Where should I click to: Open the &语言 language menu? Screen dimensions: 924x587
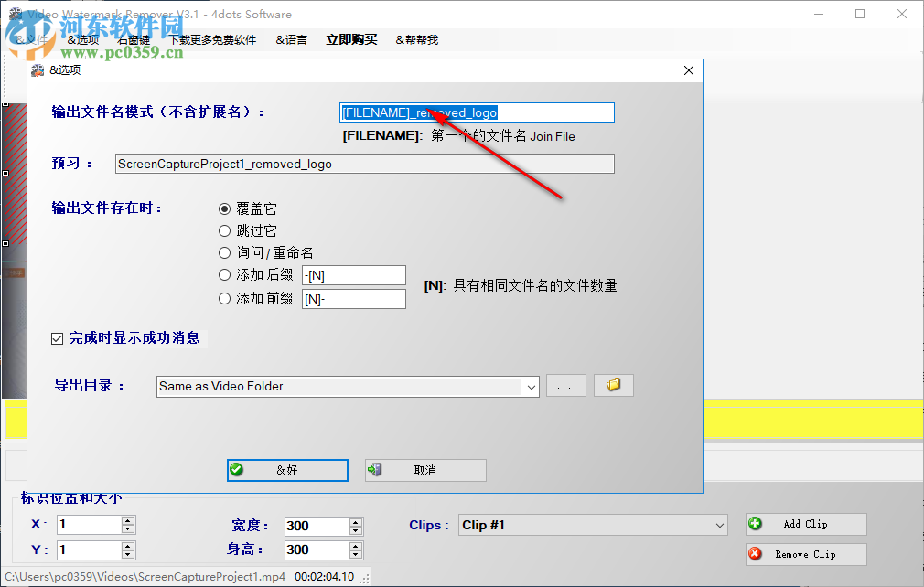click(291, 39)
